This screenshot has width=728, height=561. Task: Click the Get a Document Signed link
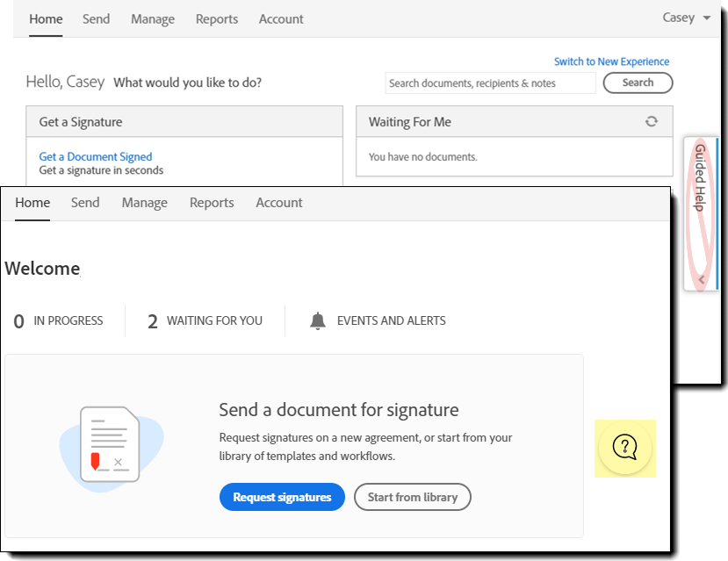pyautogui.click(x=95, y=156)
